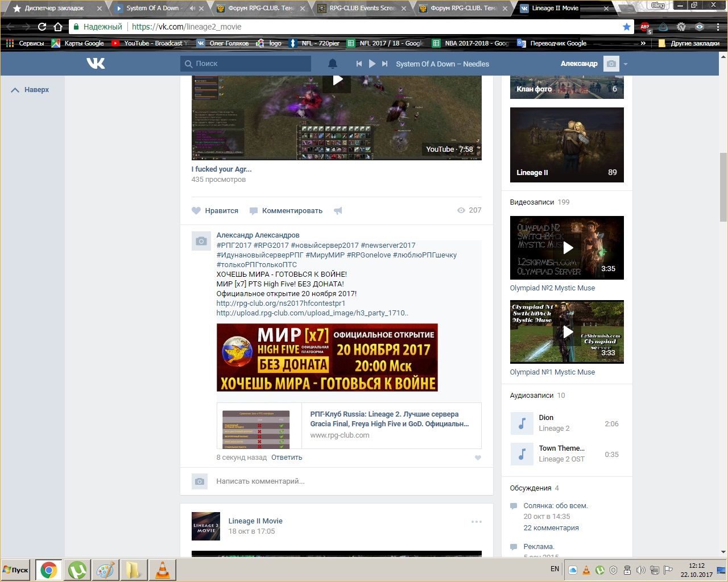Skip to next track in VK header
Screen dimensions: 728x582
(385, 64)
